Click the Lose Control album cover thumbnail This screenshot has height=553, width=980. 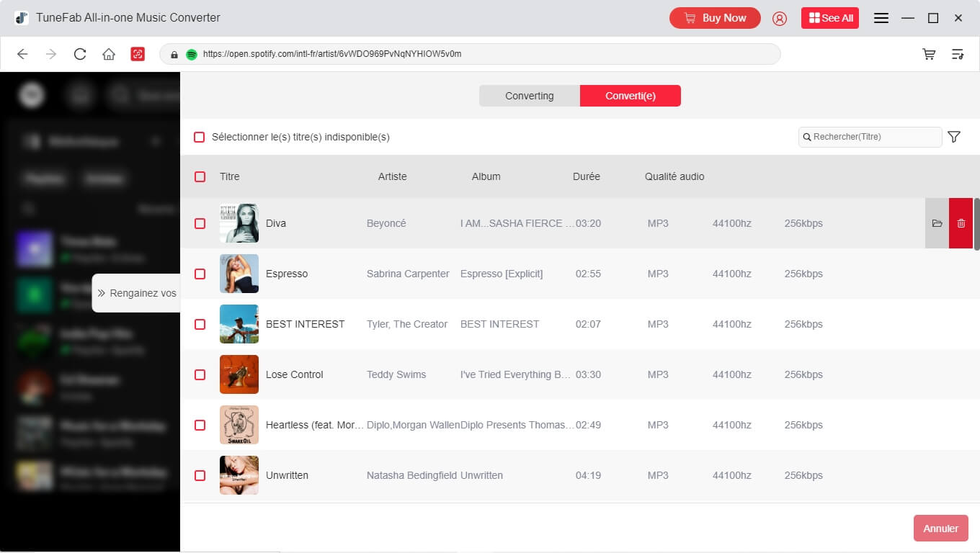coord(239,374)
